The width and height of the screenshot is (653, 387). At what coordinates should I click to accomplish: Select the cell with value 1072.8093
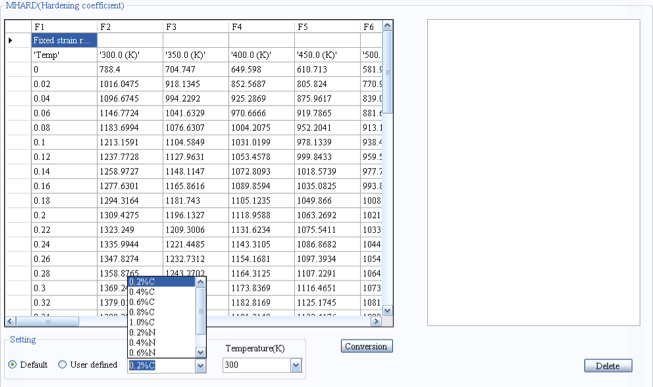262,172
